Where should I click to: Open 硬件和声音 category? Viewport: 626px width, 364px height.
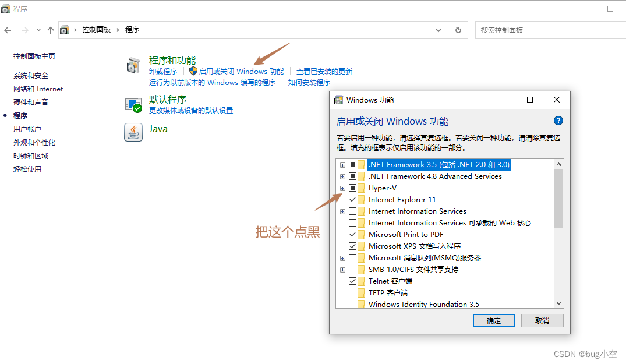[x=31, y=102]
